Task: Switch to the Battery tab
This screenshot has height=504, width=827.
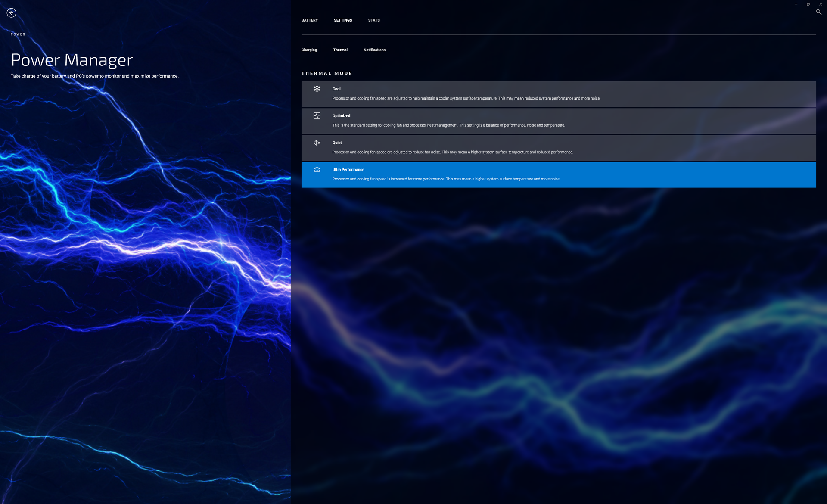Action: click(309, 20)
